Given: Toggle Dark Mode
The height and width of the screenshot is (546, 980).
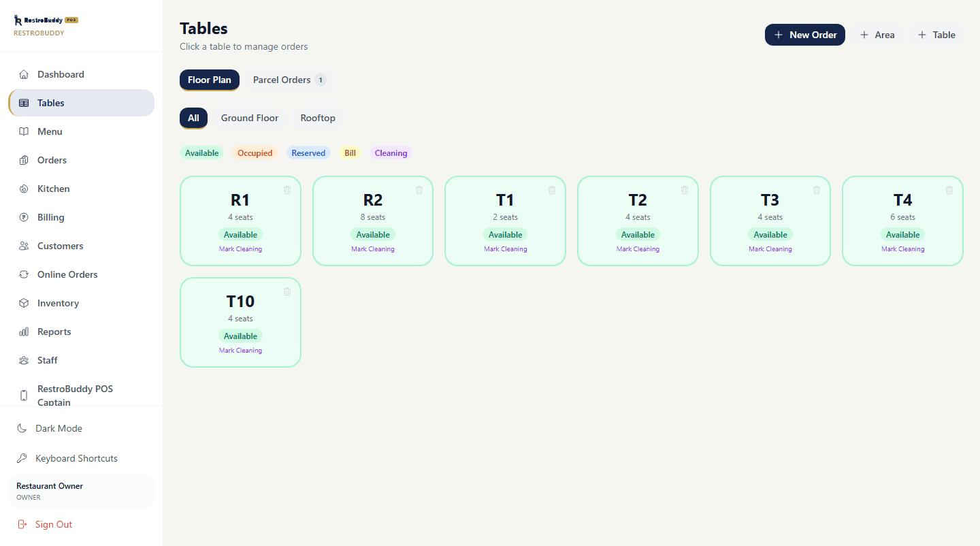Looking at the screenshot, I should pos(81,428).
